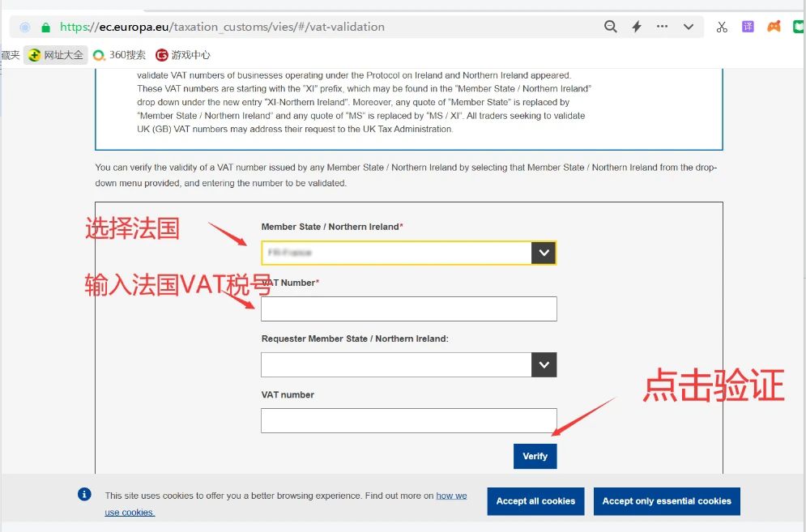
Task: Click Accept only essential cookies button
Action: point(667,501)
